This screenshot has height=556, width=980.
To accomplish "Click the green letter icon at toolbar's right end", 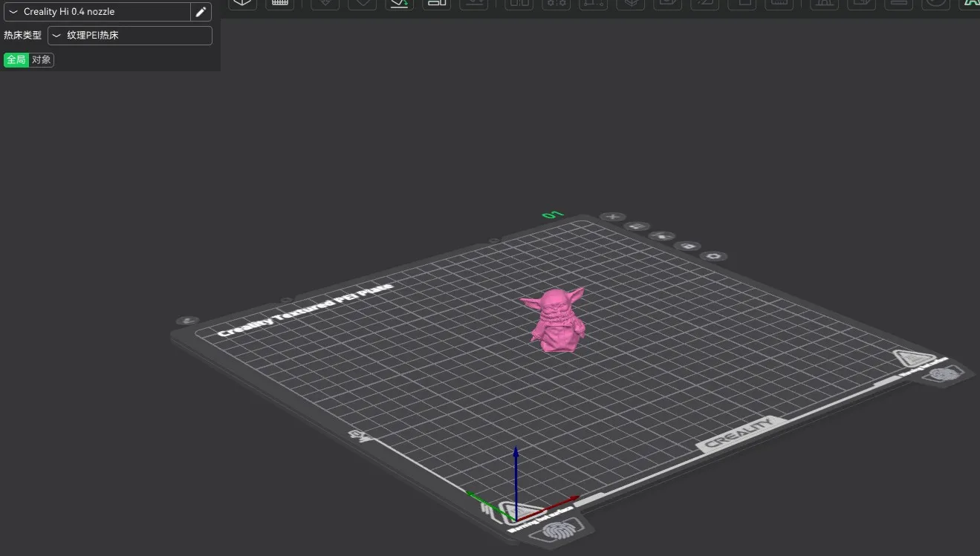I will (971, 3).
